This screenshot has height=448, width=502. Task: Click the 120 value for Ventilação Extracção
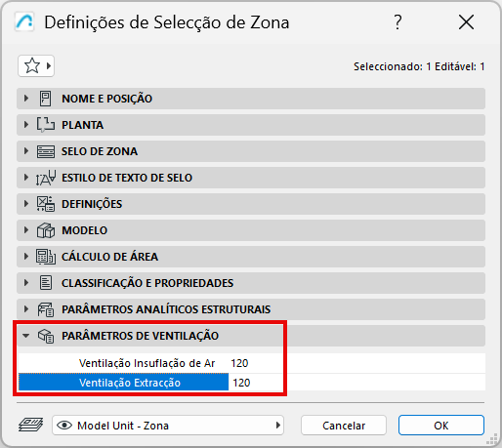click(241, 383)
